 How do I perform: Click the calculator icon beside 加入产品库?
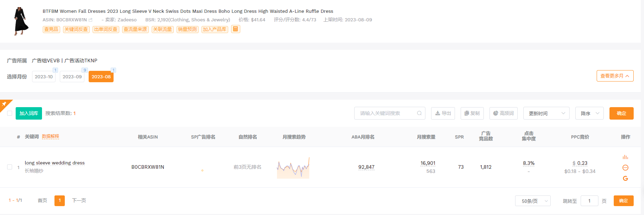[x=235, y=29]
